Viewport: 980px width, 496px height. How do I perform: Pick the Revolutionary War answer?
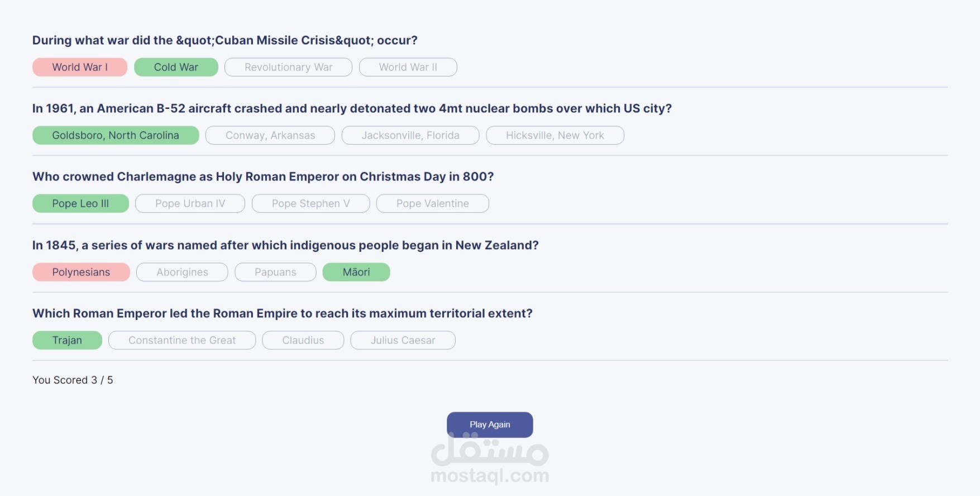pos(288,67)
